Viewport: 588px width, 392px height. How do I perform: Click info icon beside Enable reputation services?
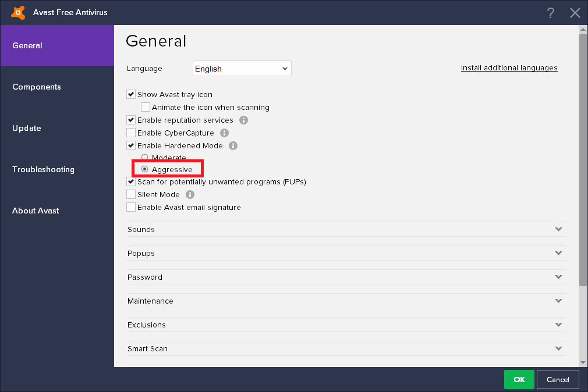coord(243,120)
